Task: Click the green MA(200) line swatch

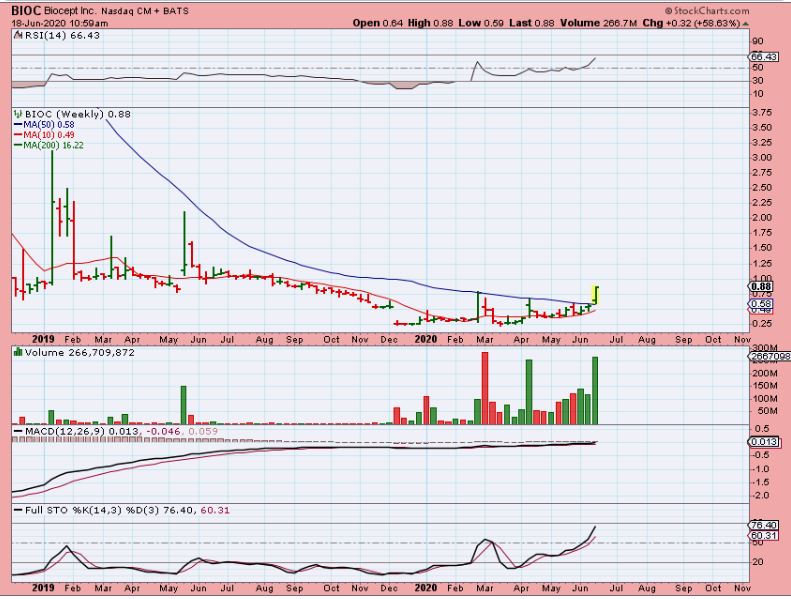Action: coord(18,145)
